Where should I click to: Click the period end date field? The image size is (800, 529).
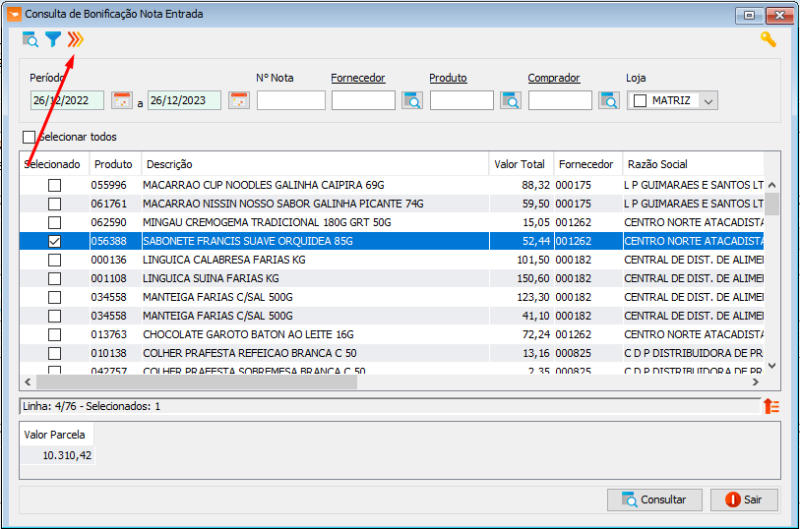184,100
